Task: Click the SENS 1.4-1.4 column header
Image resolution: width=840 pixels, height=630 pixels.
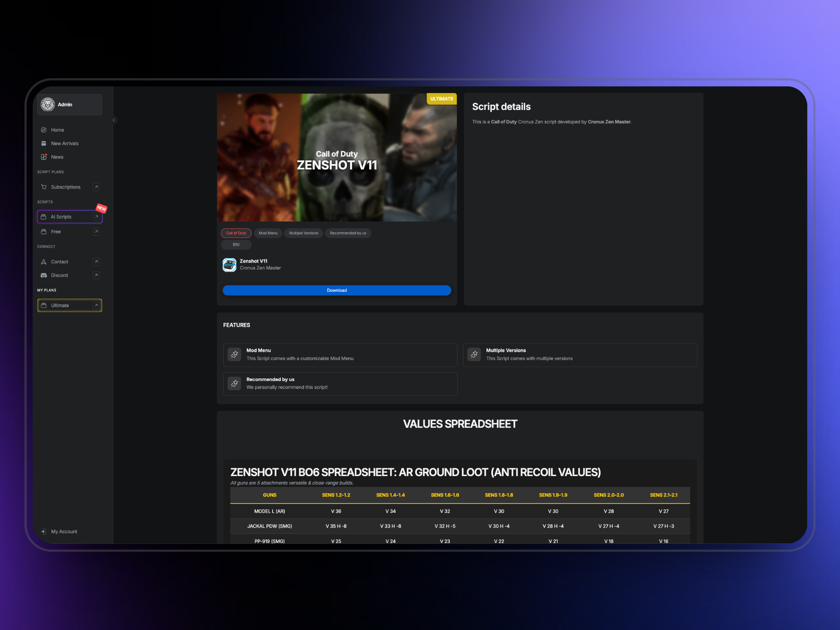Action: pyautogui.click(x=391, y=495)
